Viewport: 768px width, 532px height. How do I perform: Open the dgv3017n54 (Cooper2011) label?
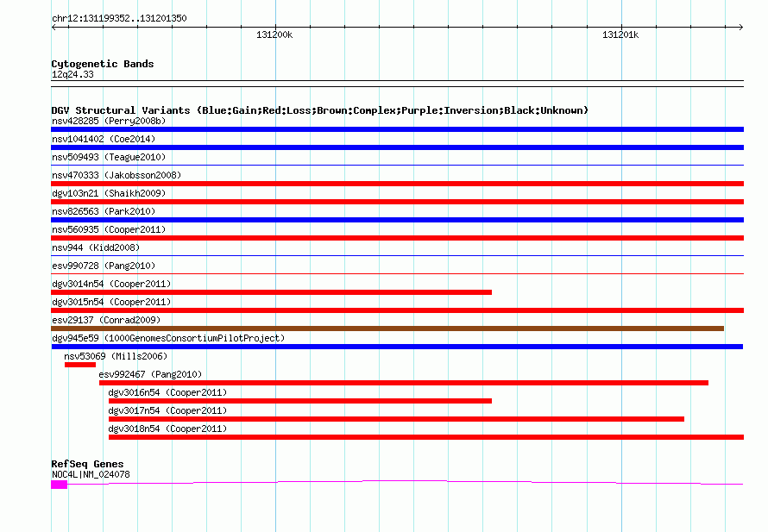tap(167, 410)
